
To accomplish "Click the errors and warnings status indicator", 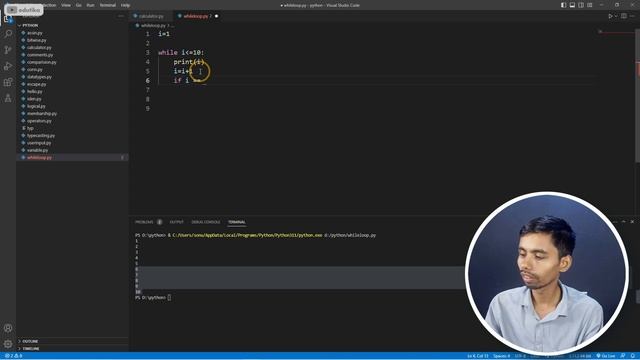I will pyautogui.click(x=13, y=356).
